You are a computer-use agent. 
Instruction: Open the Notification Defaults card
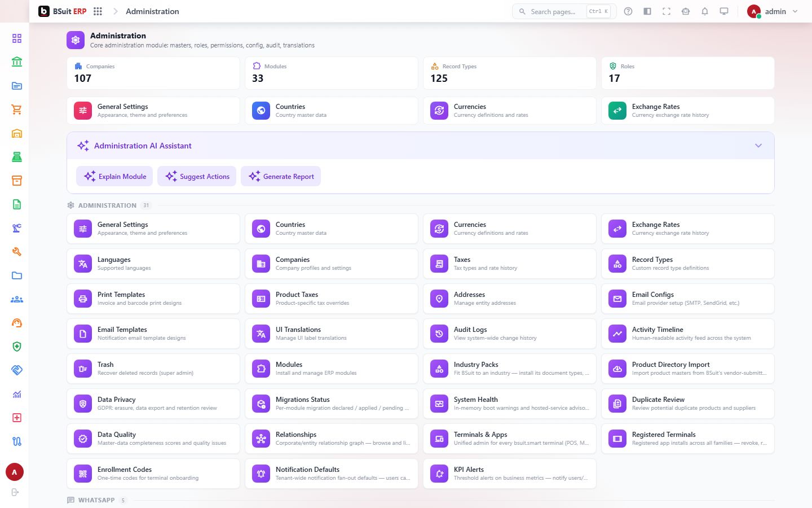coord(332,474)
